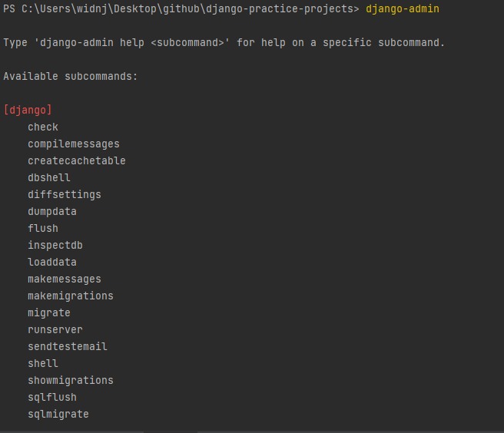Click the 'makemigrations' subcommand

(x=71, y=296)
